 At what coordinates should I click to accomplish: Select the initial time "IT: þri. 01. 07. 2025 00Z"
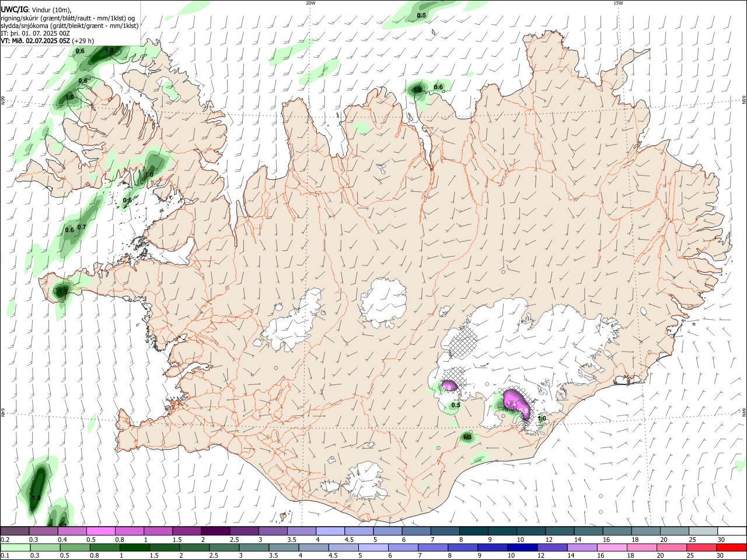tap(35, 33)
